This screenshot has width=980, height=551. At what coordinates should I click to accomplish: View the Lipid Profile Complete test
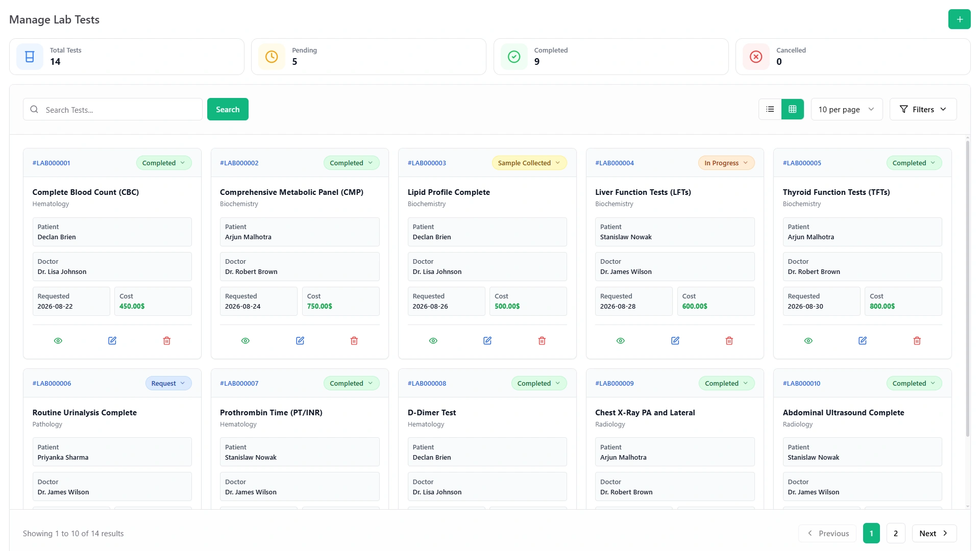pyautogui.click(x=433, y=341)
